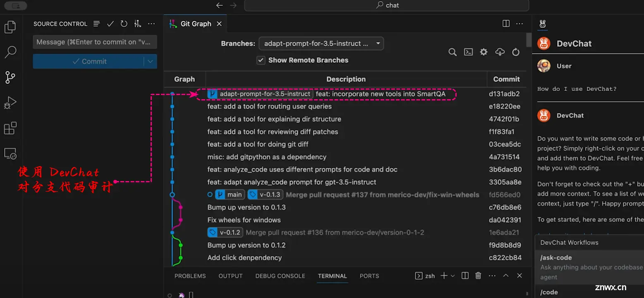
Task: Switch to the TERMINAL tab
Action: (332, 276)
